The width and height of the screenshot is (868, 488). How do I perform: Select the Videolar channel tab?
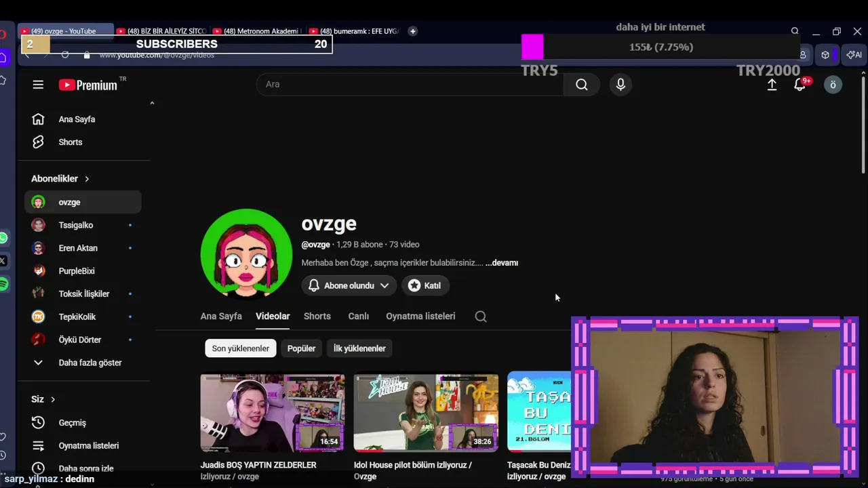pyautogui.click(x=273, y=317)
